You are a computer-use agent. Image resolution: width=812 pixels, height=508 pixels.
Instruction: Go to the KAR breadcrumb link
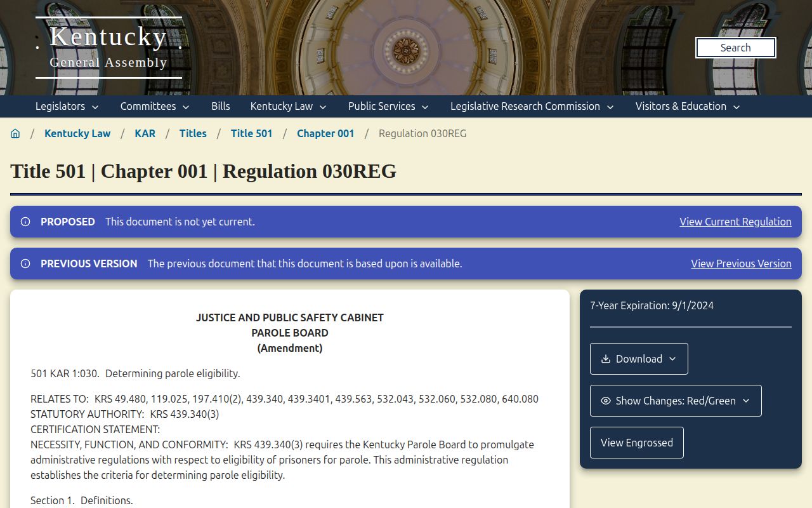(145, 133)
